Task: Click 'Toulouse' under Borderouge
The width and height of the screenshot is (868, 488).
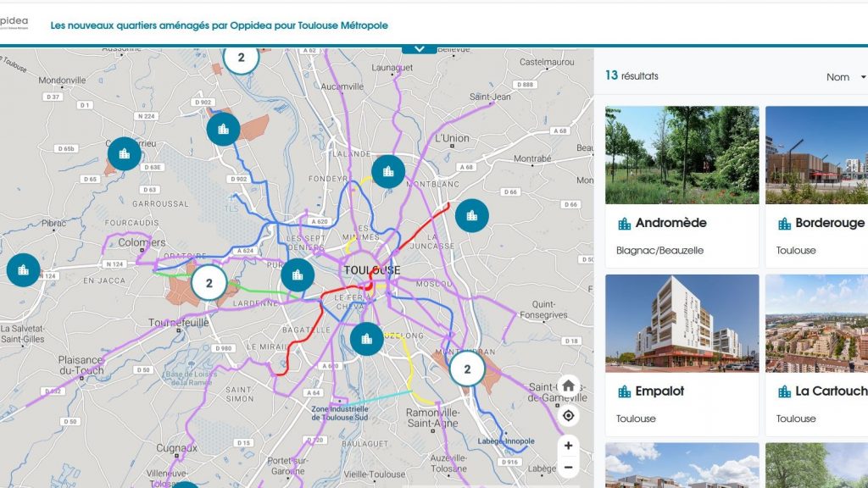Action: (x=796, y=250)
